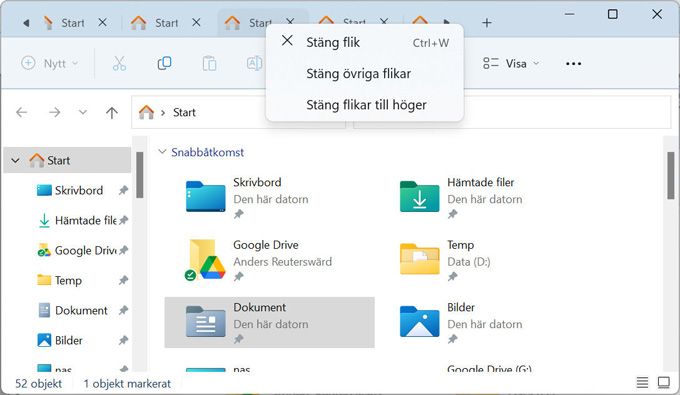Click the Cut scissors icon in toolbar

119,64
